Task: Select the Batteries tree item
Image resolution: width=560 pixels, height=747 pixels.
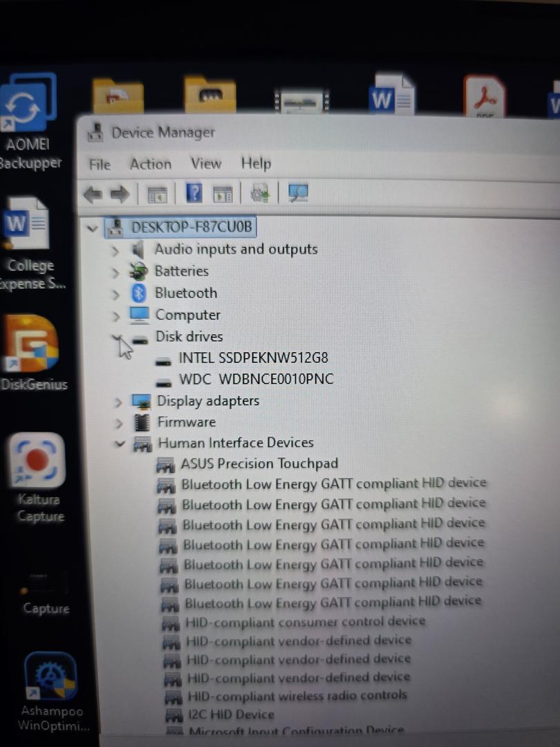Action: (x=182, y=271)
